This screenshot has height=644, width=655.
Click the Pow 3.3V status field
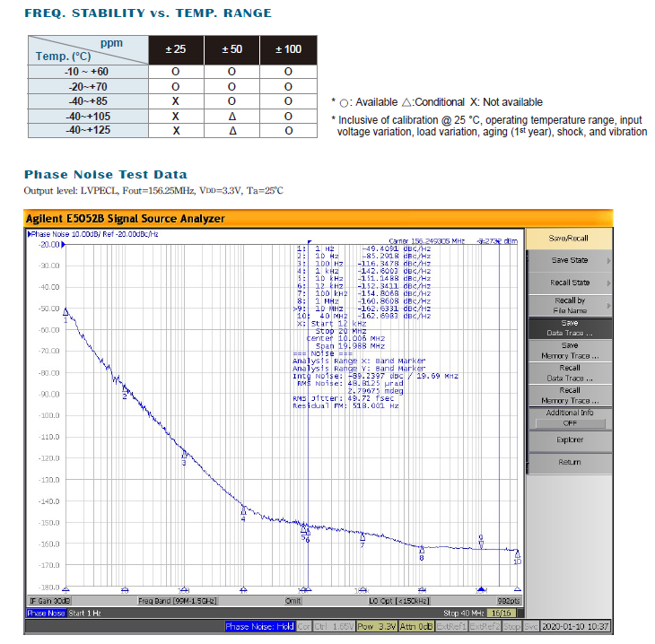[377, 626]
